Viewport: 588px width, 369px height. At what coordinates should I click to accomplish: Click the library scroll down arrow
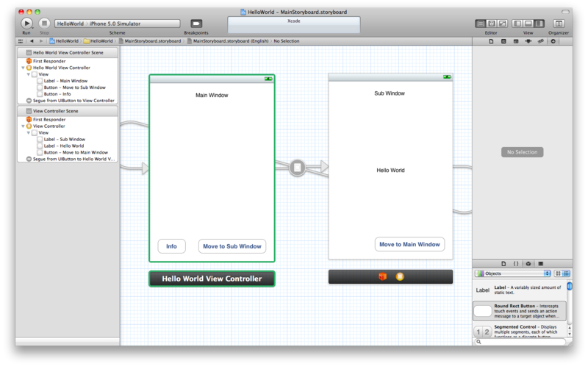pyautogui.click(x=570, y=334)
